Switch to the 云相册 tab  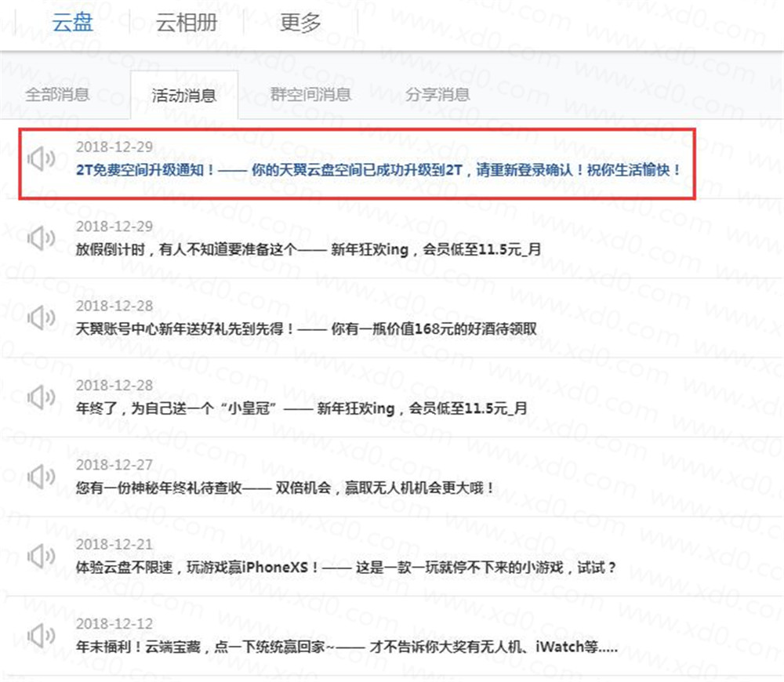186,23
